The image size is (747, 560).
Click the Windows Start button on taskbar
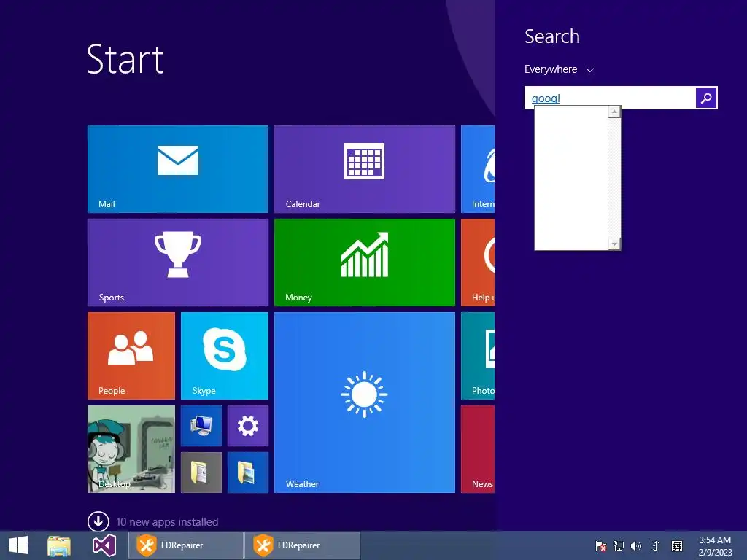(18, 545)
